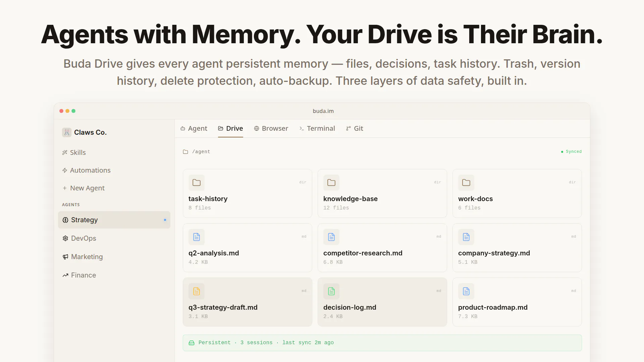Click the '8 files' count text
Screen dimensions: 644x362
[x=200, y=208]
